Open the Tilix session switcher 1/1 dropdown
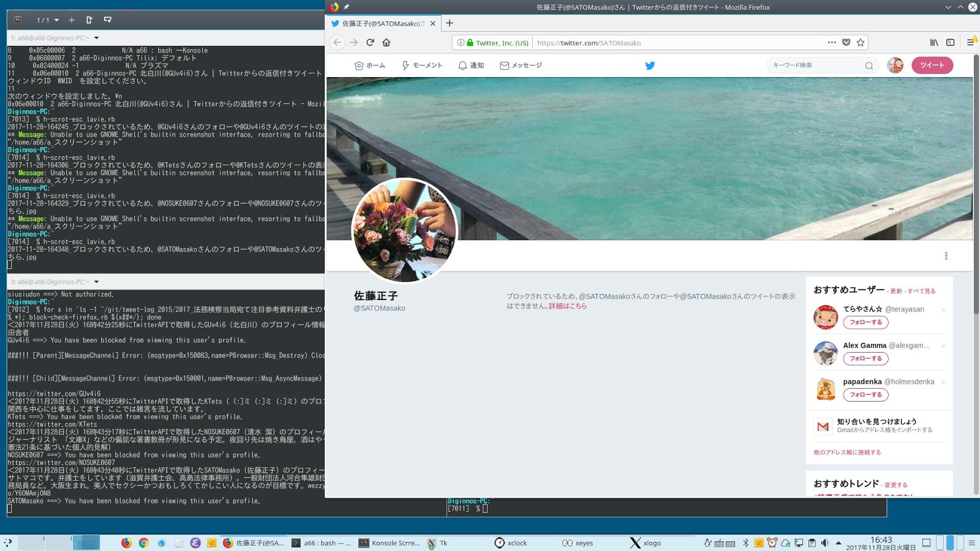This screenshot has width=980, height=551. tap(48, 20)
